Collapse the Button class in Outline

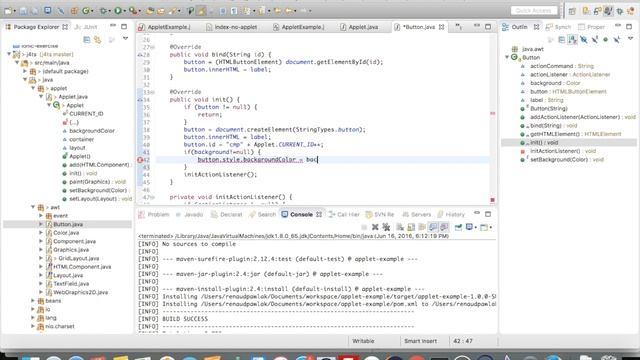[x=507, y=57]
